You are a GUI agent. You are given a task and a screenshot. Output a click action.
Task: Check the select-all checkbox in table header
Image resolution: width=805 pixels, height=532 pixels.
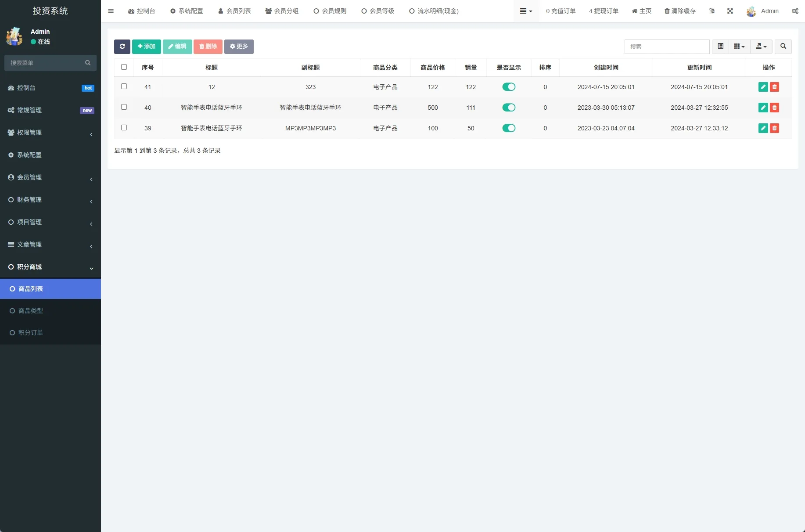click(x=124, y=67)
